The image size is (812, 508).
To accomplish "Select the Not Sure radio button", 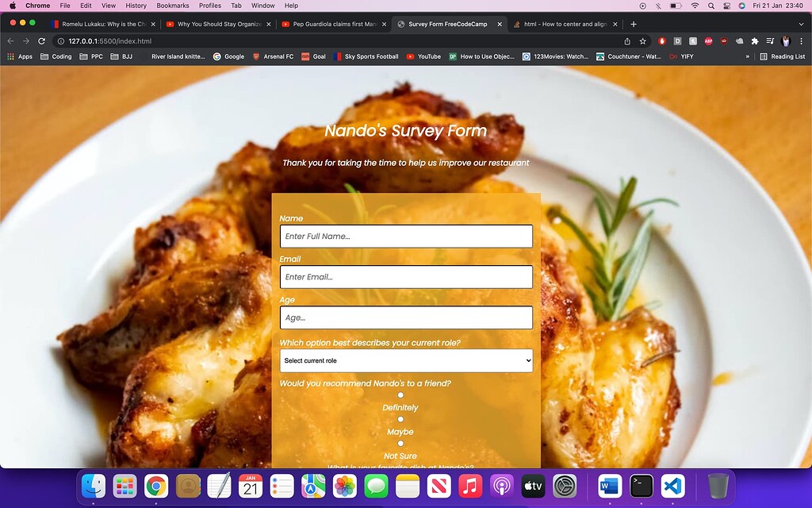I will pos(400,443).
